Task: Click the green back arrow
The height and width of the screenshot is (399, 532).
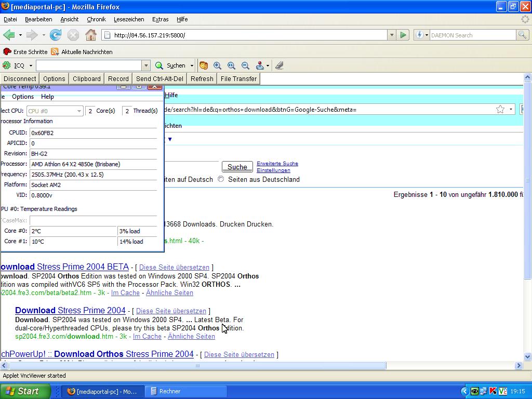Action: click(x=9, y=35)
